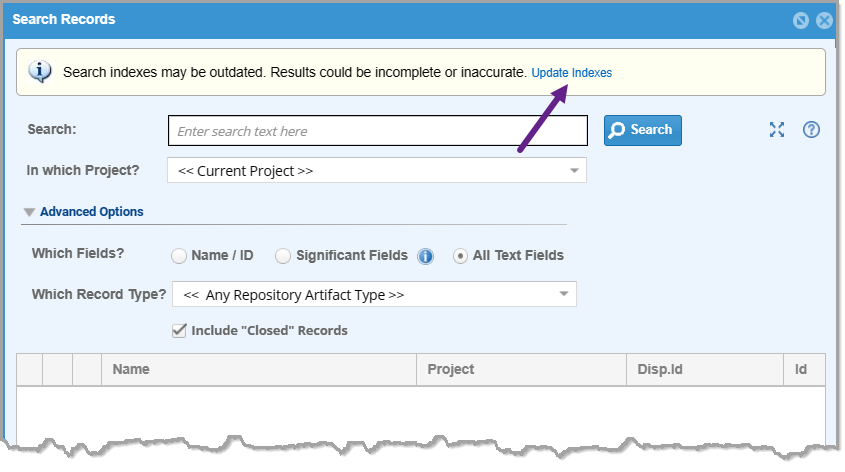Open the In which Project dropdown

(377, 170)
